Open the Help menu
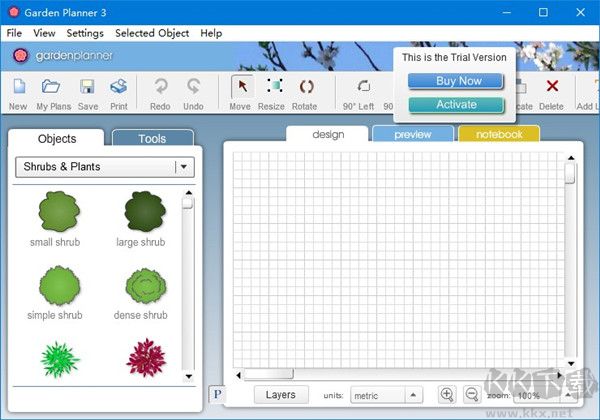This screenshot has width=600, height=420. coord(211,33)
